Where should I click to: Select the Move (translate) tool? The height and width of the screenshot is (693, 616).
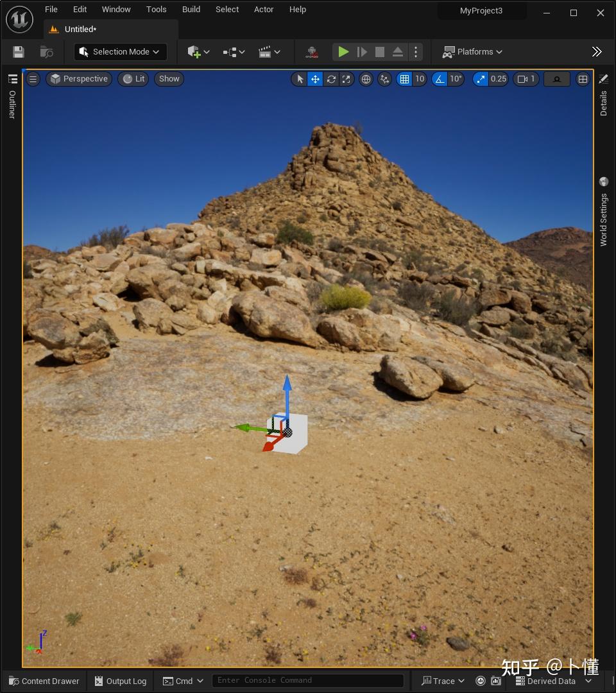pos(315,79)
